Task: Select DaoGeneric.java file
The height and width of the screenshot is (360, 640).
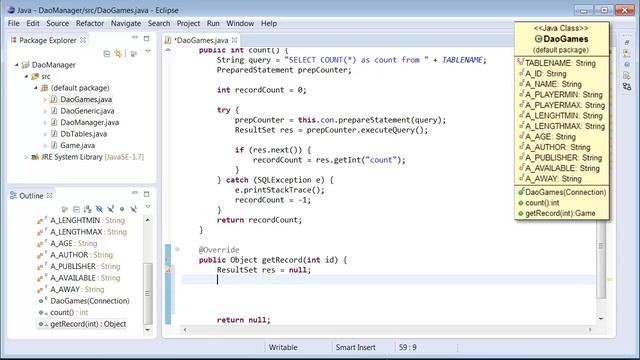Action: click(87, 111)
